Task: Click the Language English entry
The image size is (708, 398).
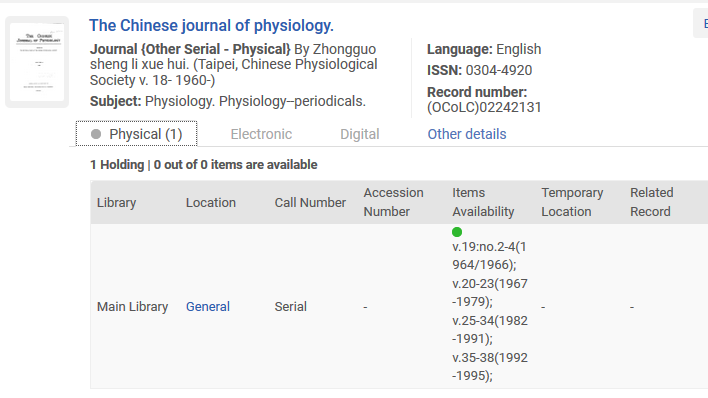Action: (484, 49)
